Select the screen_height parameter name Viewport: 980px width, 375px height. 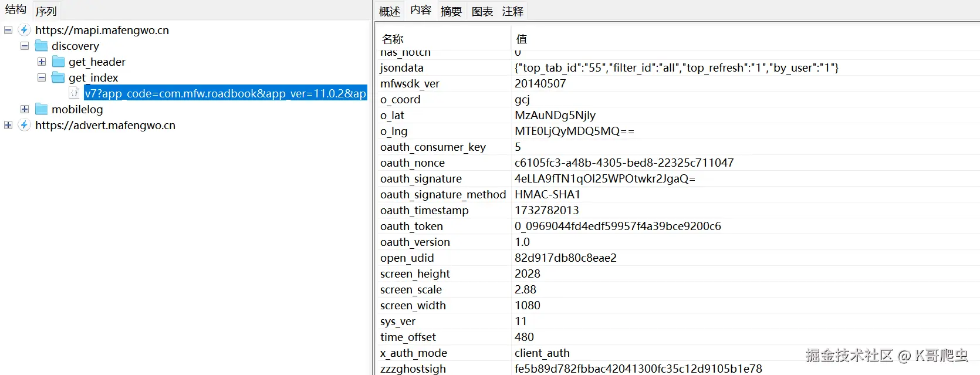click(x=415, y=273)
